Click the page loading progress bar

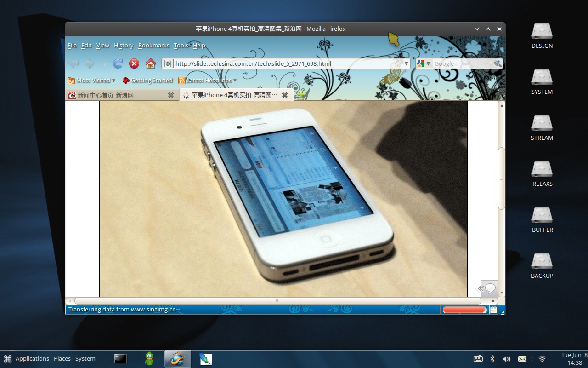point(464,310)
